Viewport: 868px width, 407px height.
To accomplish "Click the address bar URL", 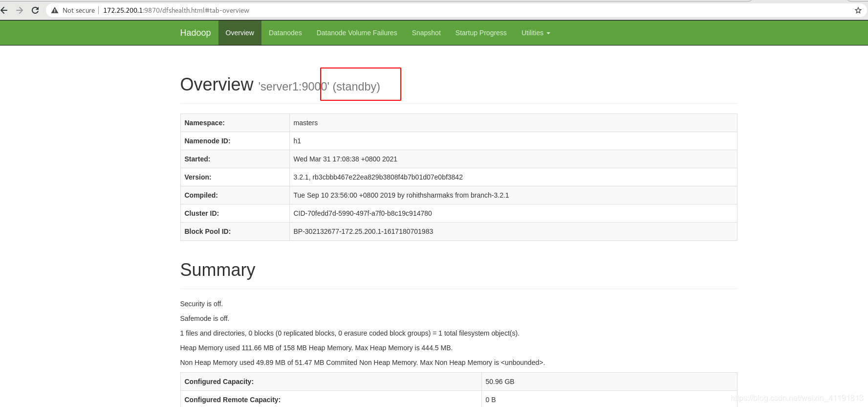I will (176, 10).
